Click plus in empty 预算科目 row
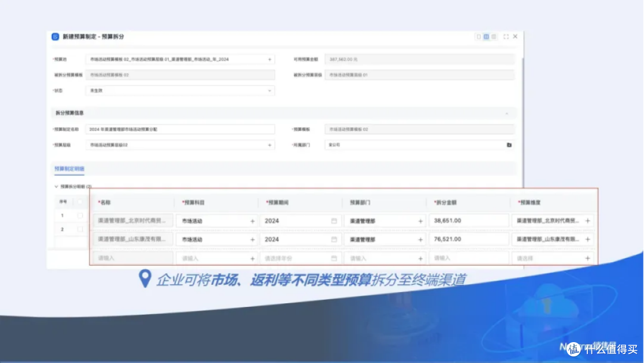This screenshot has width=644, height=363. tap(253, 259)
